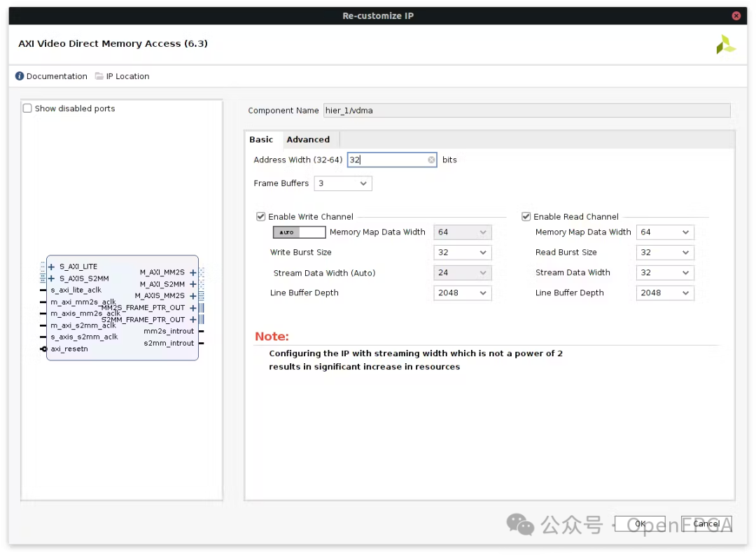This screenshot has width=756, height=555.
Task: Expand the M_AXIS_MM2S port plus icon
Action: (193, 296)
